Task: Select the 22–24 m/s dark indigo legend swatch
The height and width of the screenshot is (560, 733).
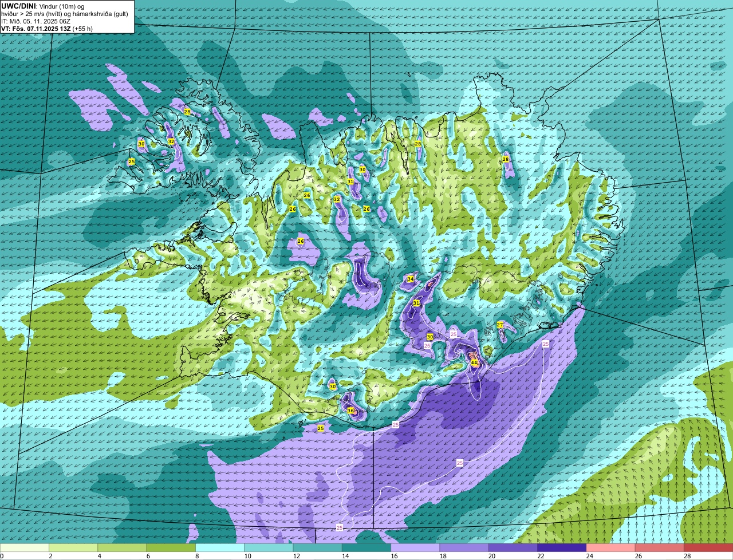Action: click(x=562, y=547)
